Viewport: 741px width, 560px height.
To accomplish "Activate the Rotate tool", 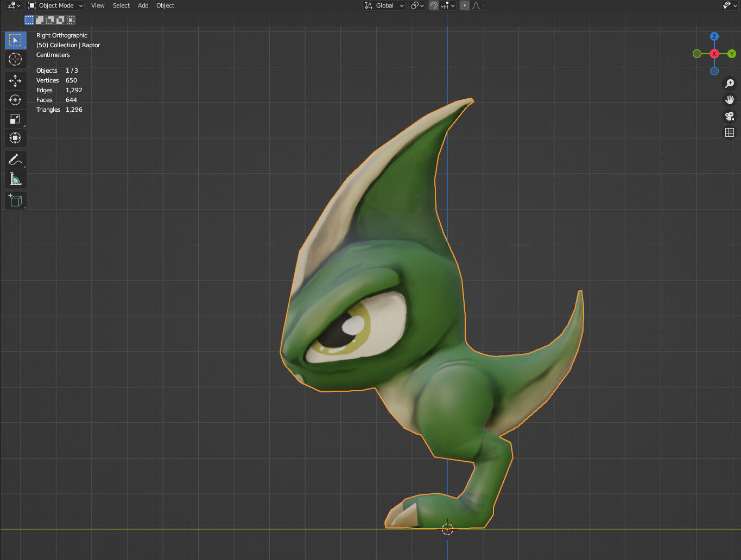I will (15, 100).
